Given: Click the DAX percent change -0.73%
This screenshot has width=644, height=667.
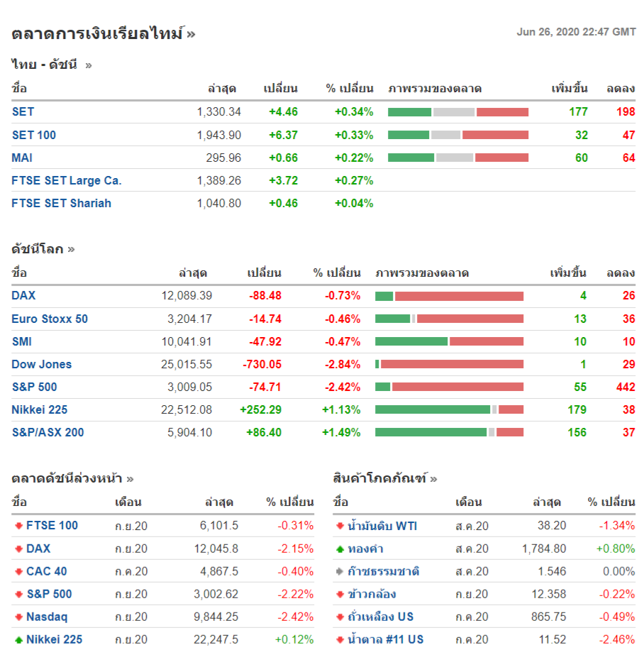Looking at the screenshot, I should point(343,296).
